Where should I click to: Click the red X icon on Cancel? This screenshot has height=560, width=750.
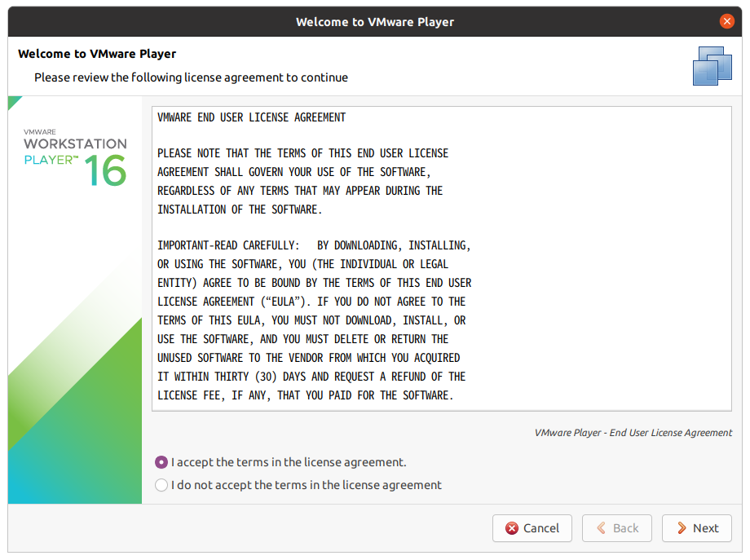pos(512,528)
